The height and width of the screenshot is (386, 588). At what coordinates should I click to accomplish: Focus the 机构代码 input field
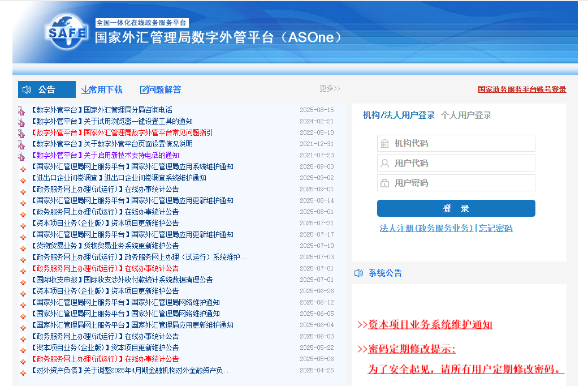pyautogui.click(x=462, y=143)
